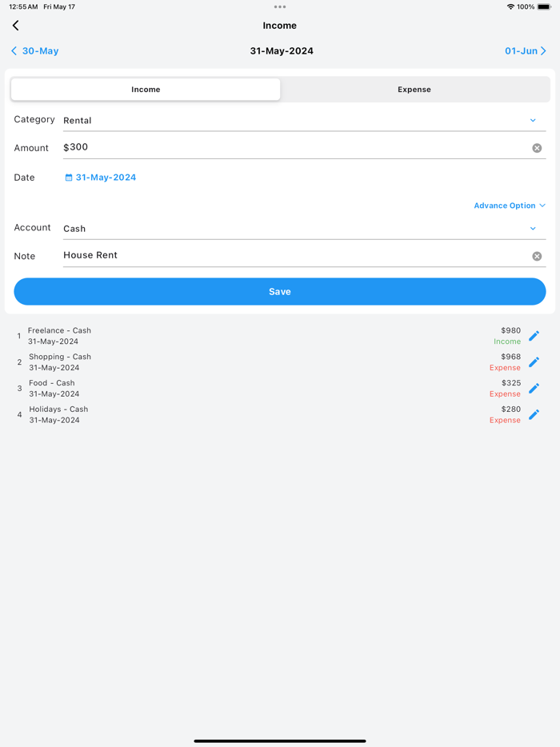Open the Category dropdown showing Rental
Viewport: 560px width, 747px height.
(533, 119)
